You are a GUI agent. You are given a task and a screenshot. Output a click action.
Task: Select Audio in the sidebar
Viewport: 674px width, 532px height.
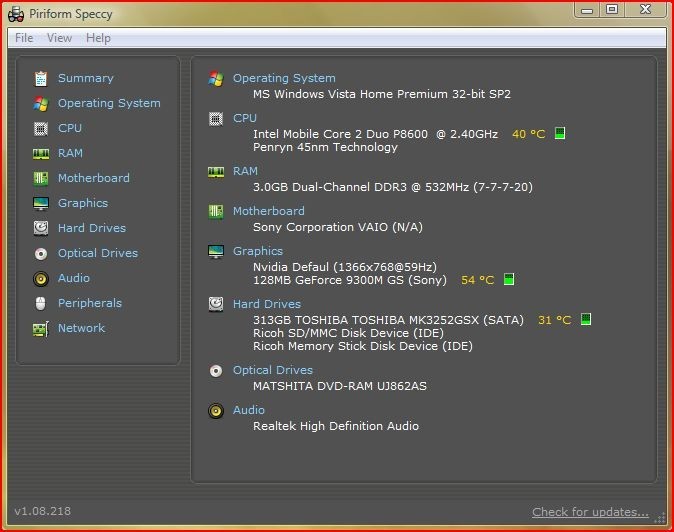[74, 278]
